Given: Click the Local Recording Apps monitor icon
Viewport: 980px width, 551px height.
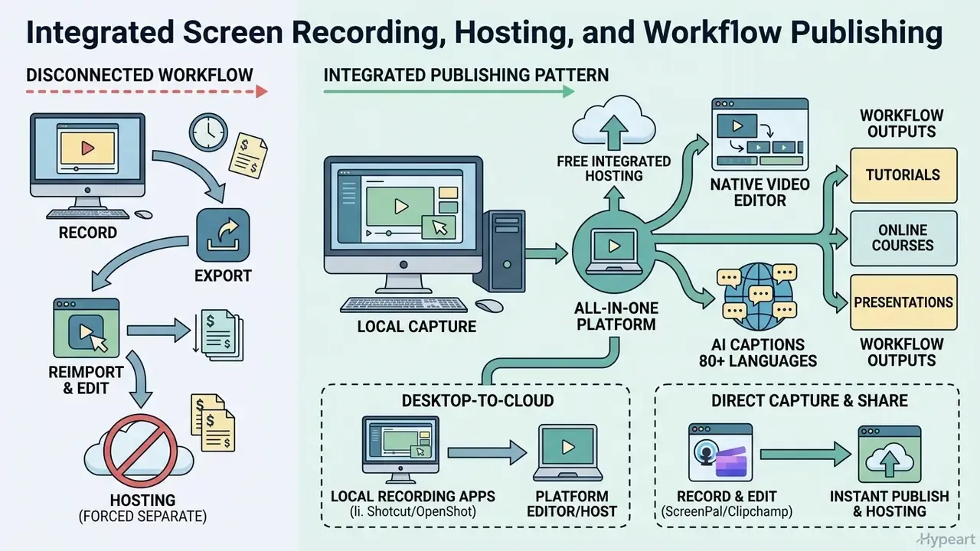Looking at the screenshot, I should tap(400, 448).
